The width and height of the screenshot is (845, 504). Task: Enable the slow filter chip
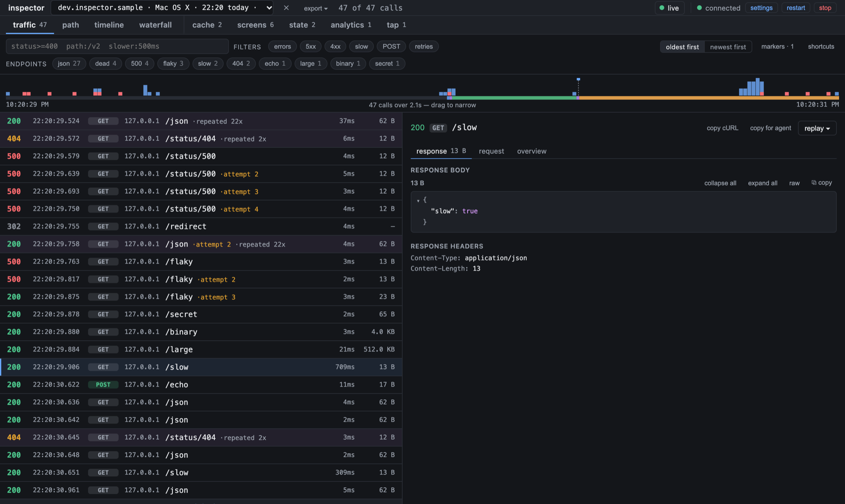tap(361, 46)
